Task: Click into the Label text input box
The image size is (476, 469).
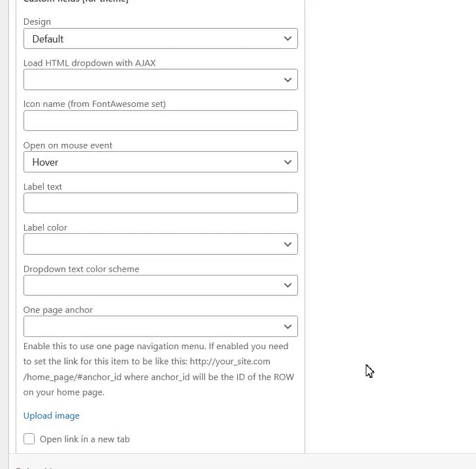Action: point(160,203)
